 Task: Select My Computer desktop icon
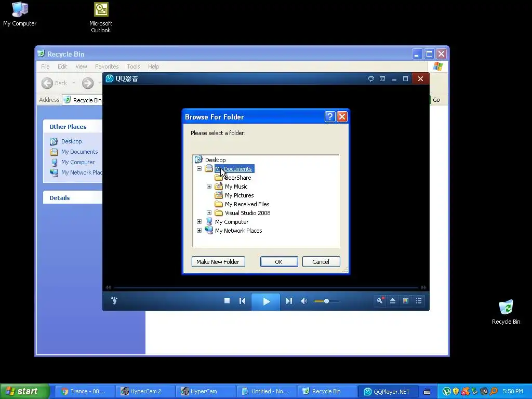(20, 14)
